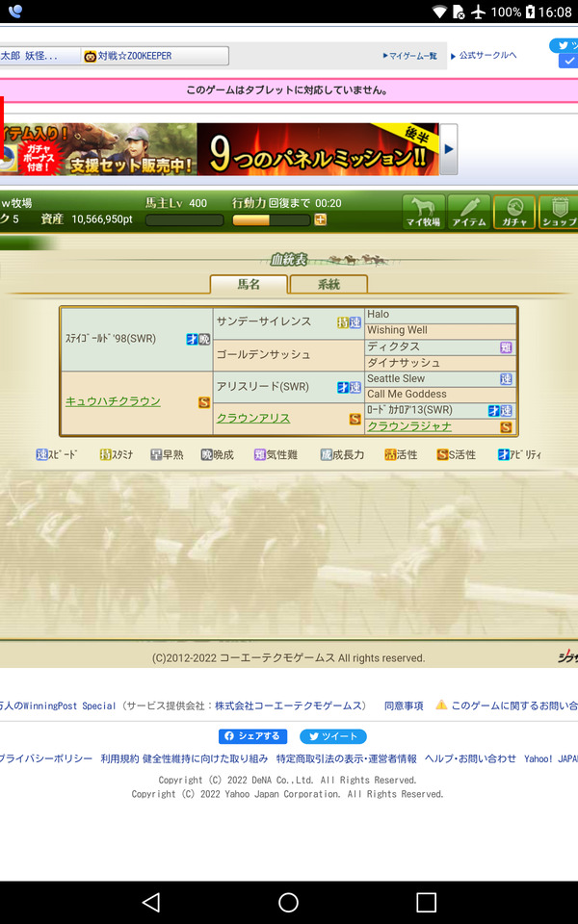Viewport: 578px width, 924px height.
Task: Click the 早熟 legend icon
Action: point(156,454)
